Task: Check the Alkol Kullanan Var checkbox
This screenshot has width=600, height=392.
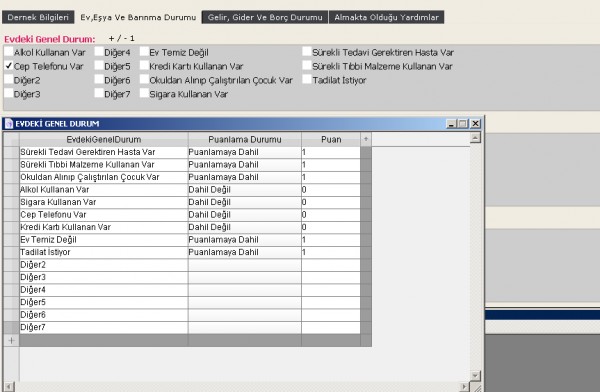Action: tap(8, 51)
